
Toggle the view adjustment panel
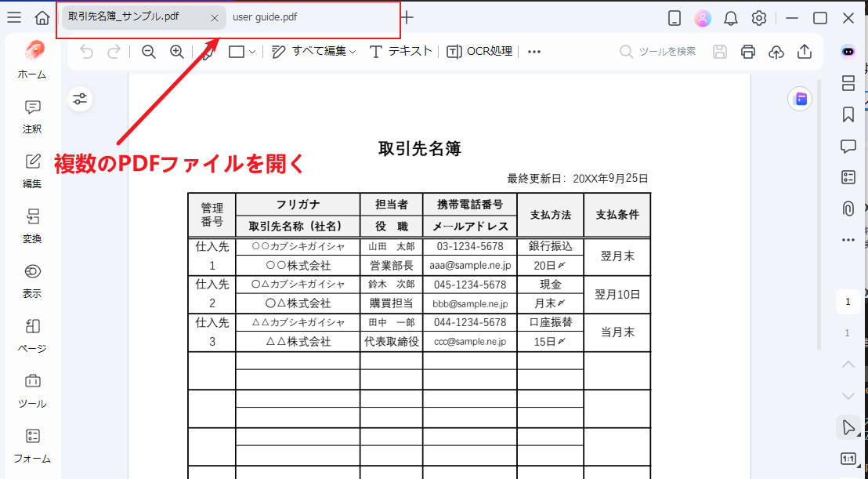[x=79, y=99]
